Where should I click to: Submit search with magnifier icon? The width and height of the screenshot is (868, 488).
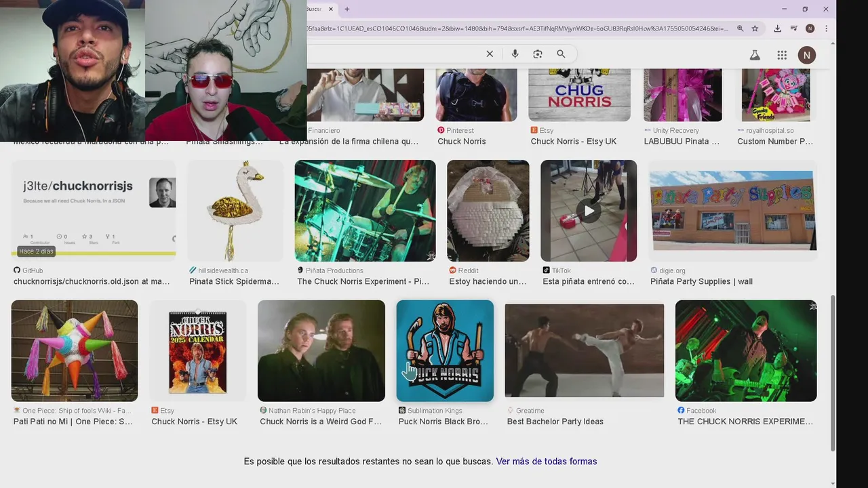pyautogui.click(x=561, y=54)
